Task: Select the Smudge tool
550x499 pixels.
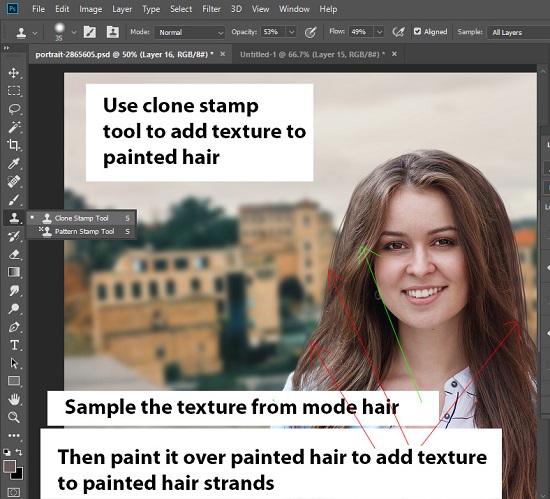Action: pos(14,290)
